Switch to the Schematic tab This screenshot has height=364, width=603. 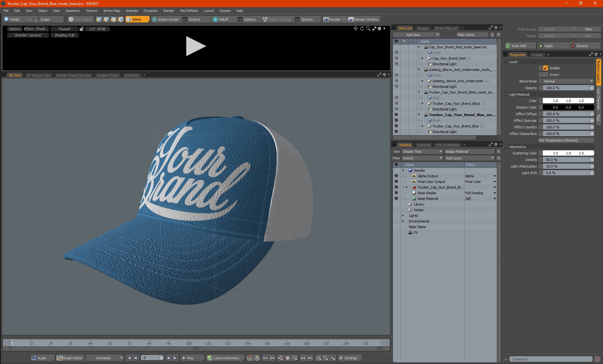[132, 75]
